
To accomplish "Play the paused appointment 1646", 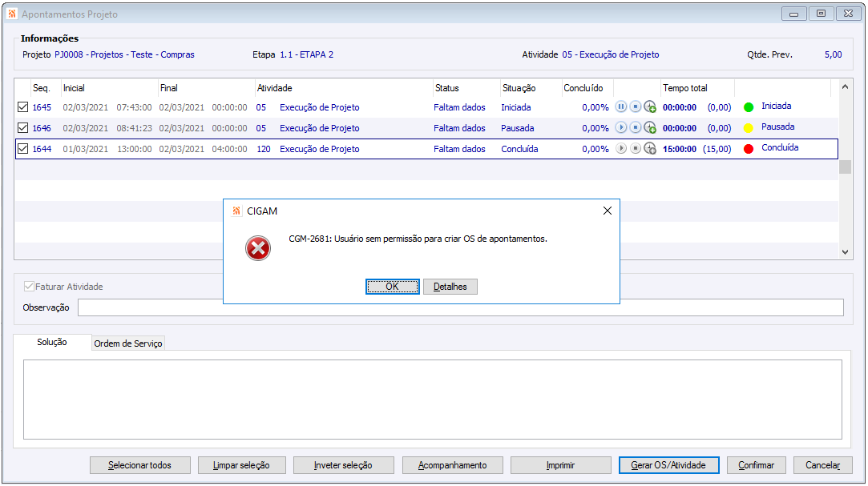I will (x=620, y=128).
